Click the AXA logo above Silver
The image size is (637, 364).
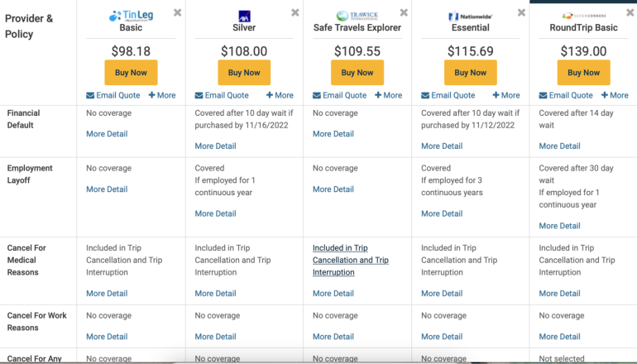coord(244,16)
